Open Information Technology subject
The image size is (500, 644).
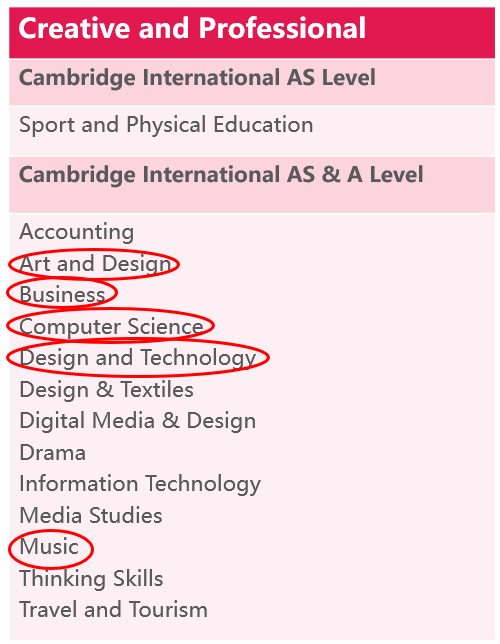coord(140,484)
